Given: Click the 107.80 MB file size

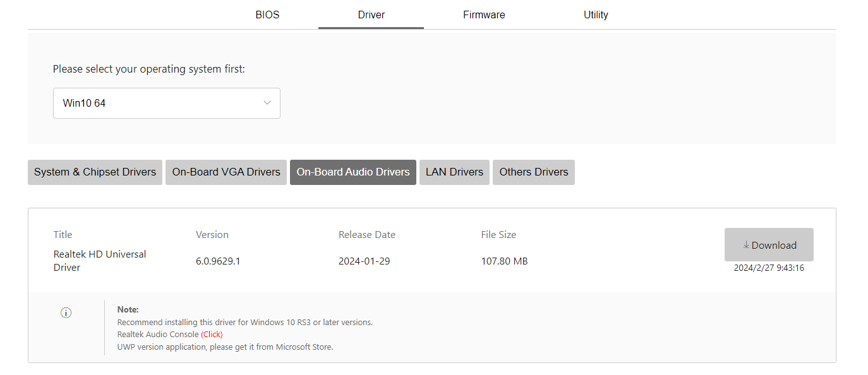Looking at the screenshot, I should pos(504,261).
